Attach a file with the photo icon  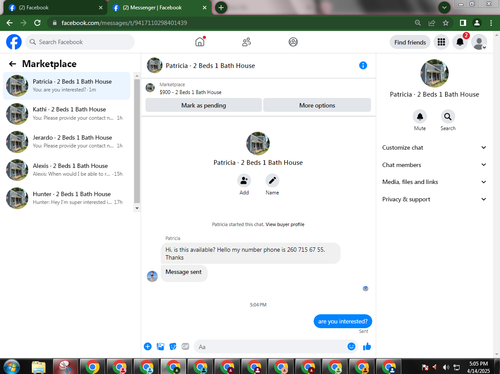pyautogui.click(x=160, y=346)
